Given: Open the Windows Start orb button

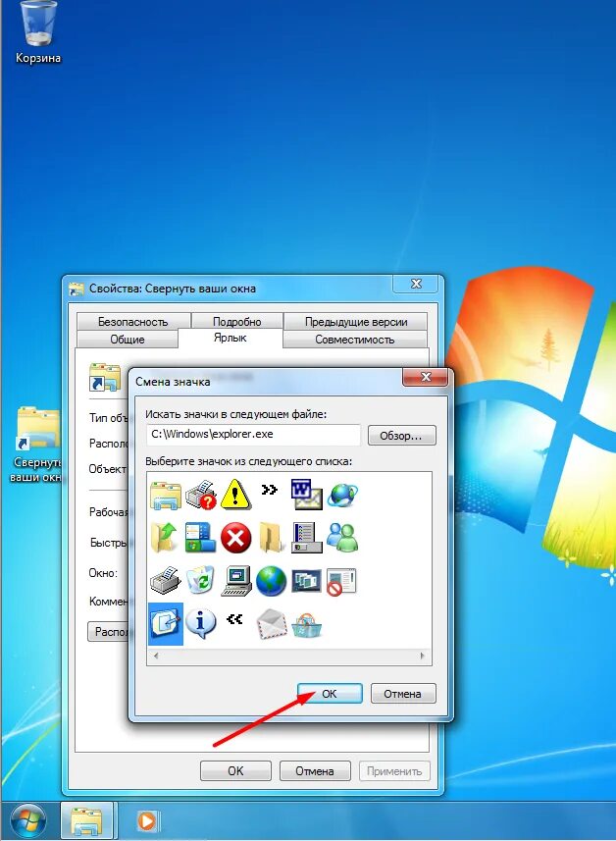Looking at the screenshot, I should click(x=28, y=821).
